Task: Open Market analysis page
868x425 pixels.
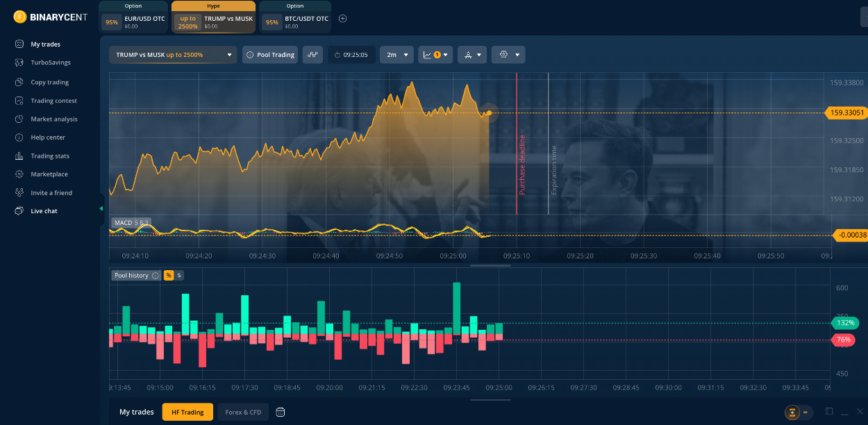Action: tap(54, 119)
